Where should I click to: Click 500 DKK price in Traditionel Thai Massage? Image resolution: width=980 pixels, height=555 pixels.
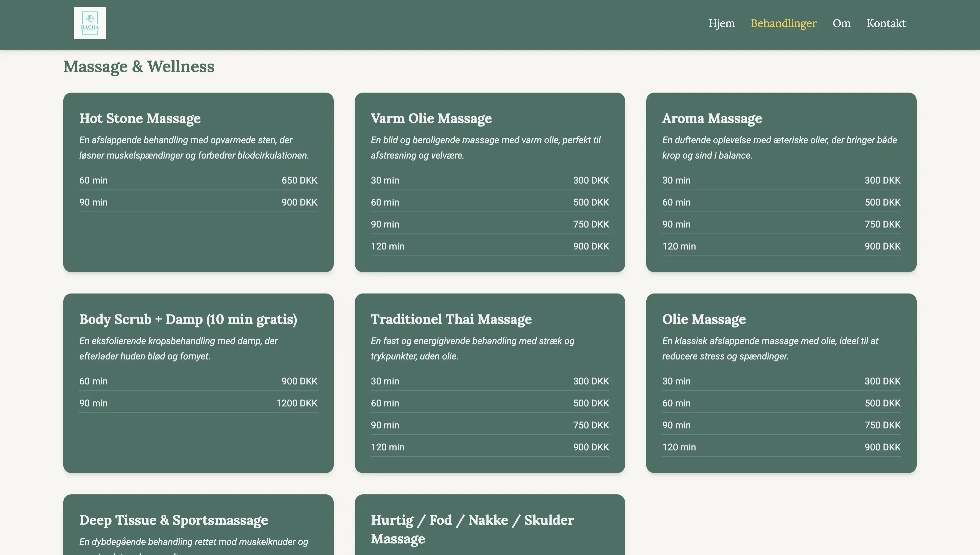(591, 403)
